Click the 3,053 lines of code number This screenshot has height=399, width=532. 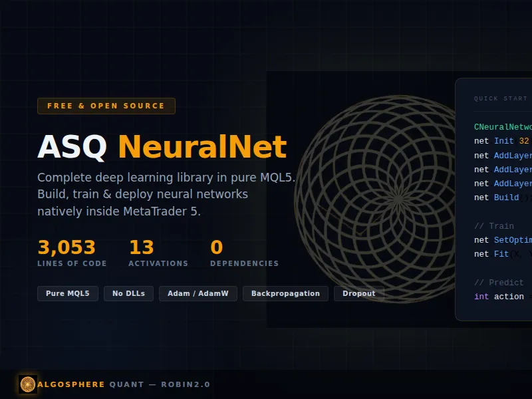point(66,247)
